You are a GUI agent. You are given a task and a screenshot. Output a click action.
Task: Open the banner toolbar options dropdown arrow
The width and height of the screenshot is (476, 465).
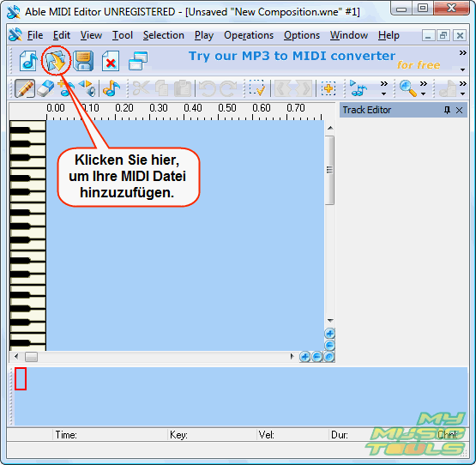(x=462, y=69)
